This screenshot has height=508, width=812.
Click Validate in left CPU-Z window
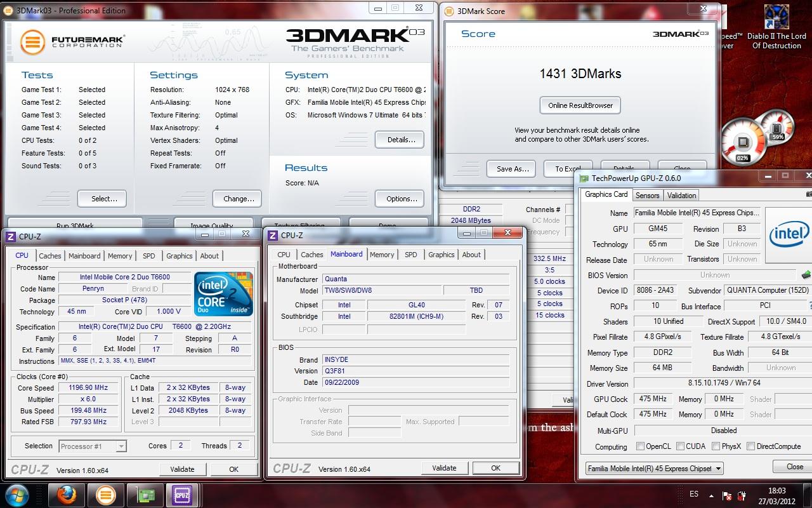183,469
